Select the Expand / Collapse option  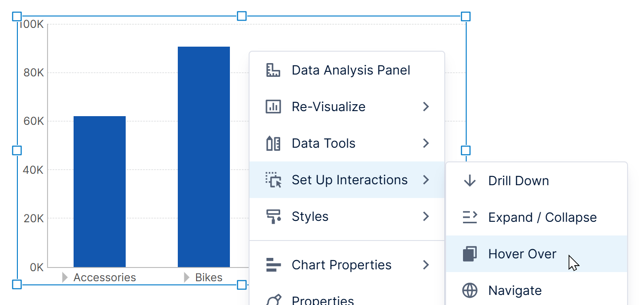(x=537, y=217)
